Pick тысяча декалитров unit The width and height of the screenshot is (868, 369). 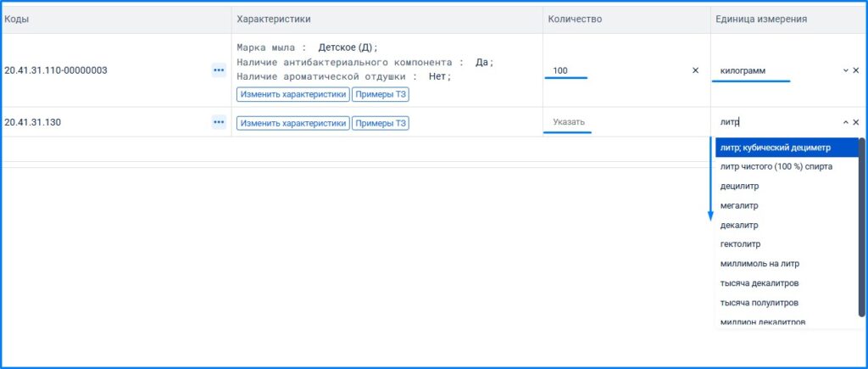(x=787, y=283)
